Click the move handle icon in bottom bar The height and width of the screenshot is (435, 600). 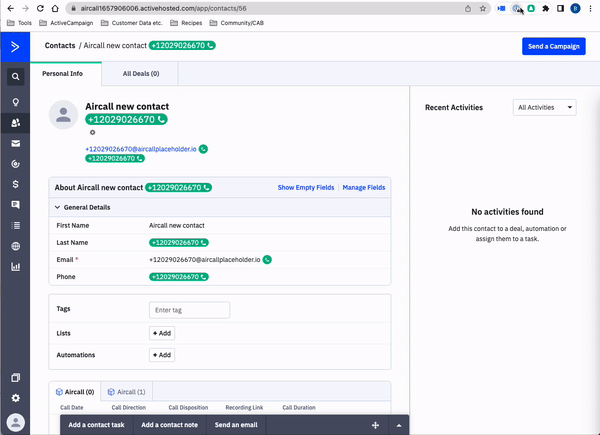[375, 425]
